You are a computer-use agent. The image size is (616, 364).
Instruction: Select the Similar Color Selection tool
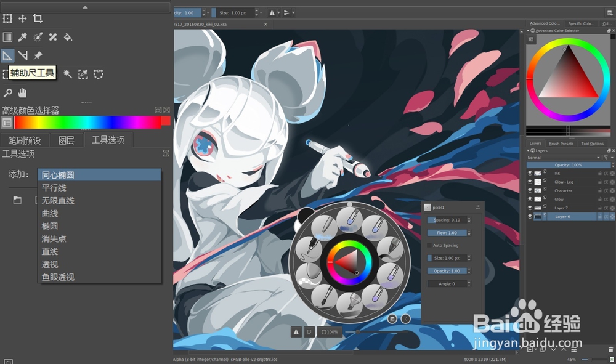tap(83, 74)
